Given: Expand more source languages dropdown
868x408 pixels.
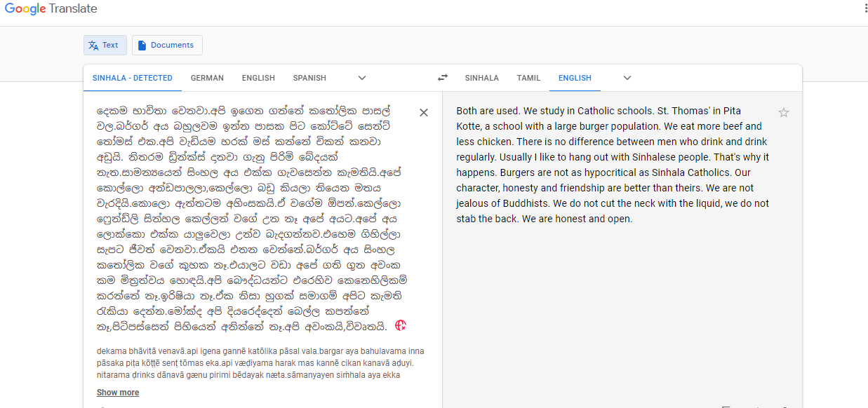Looking at the screenshot, I should tap(362, 78).
